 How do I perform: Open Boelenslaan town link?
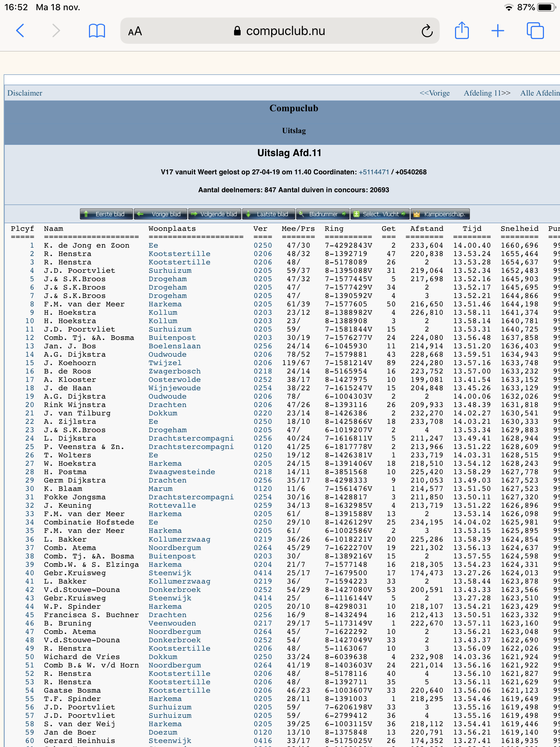pyautogui.click(x=175, y=346)
